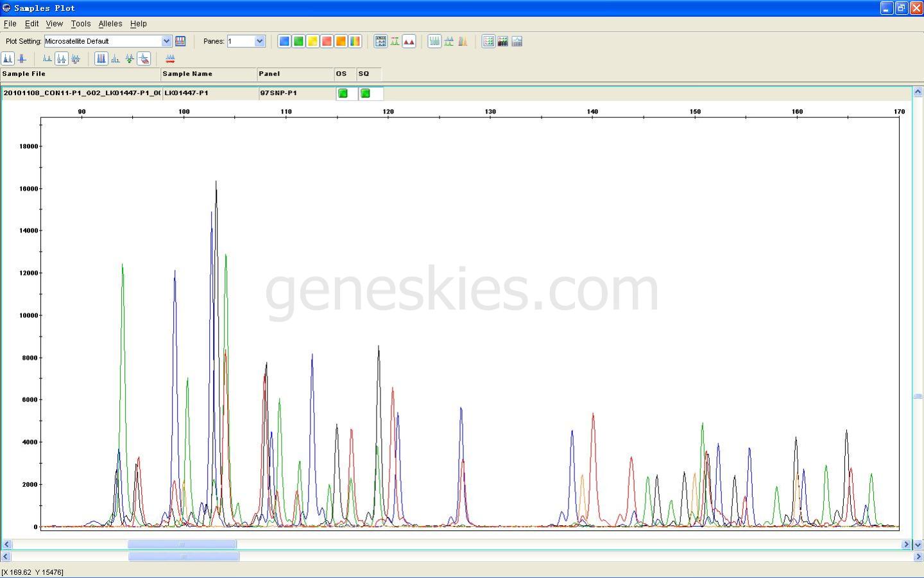This screenshot has width=924, height=578.
Task: Click the red bring-controls-to-top icon
Action: [x=170, y=58]
